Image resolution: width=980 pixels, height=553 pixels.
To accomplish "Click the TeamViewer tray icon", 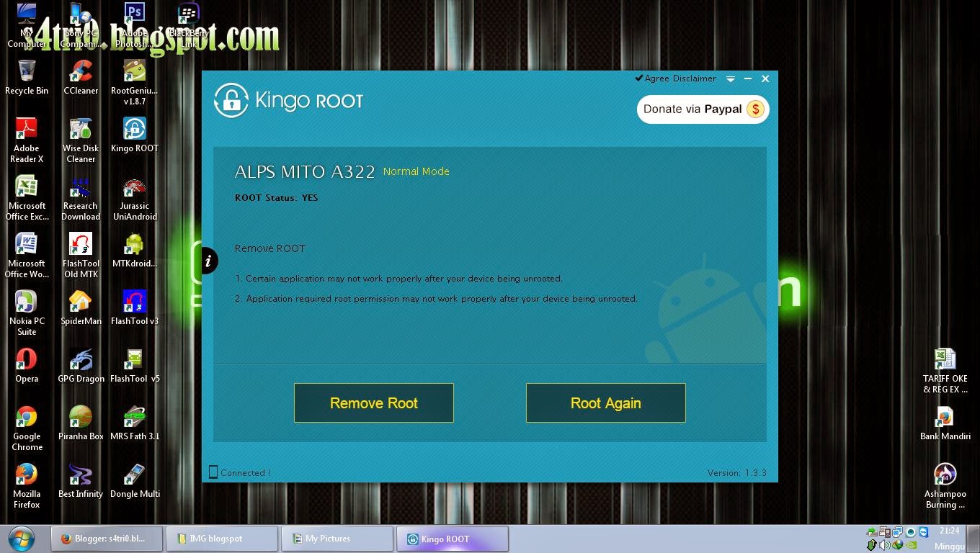I will coord(924,532).
